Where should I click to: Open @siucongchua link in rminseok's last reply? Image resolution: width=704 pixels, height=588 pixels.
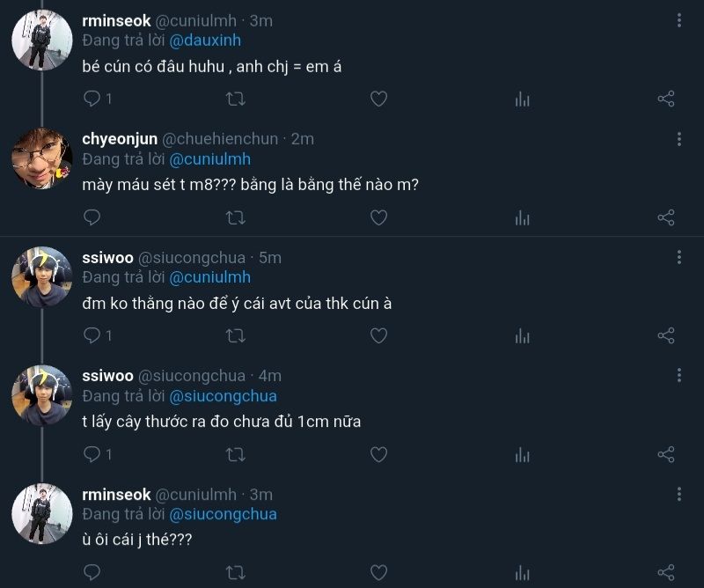tap(223, 514)
